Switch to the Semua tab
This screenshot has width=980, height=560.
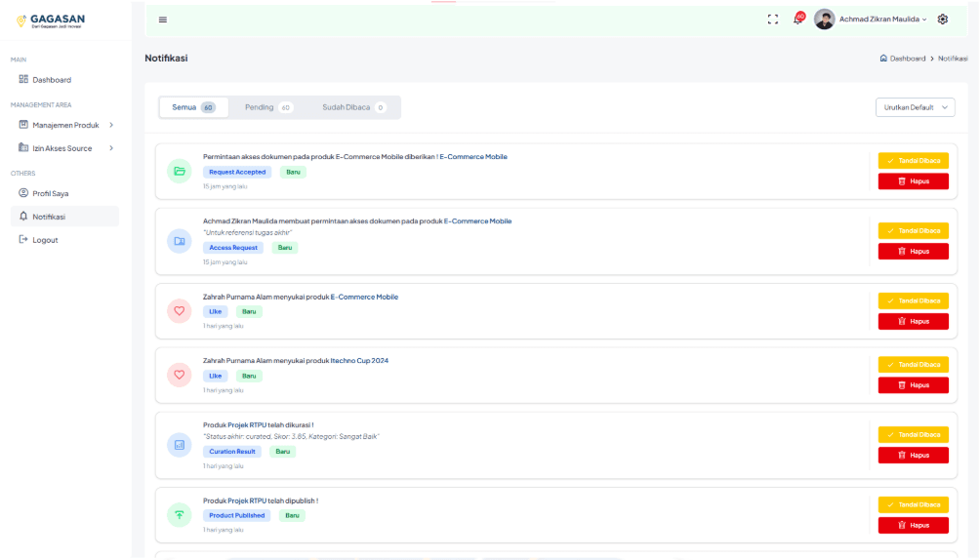[193, 107]
